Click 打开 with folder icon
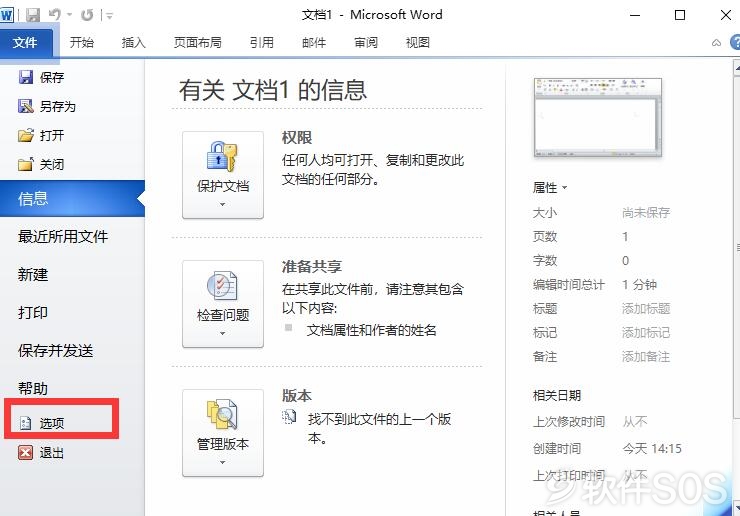This screenshot has width=740, height=516. tap(52, 135)
